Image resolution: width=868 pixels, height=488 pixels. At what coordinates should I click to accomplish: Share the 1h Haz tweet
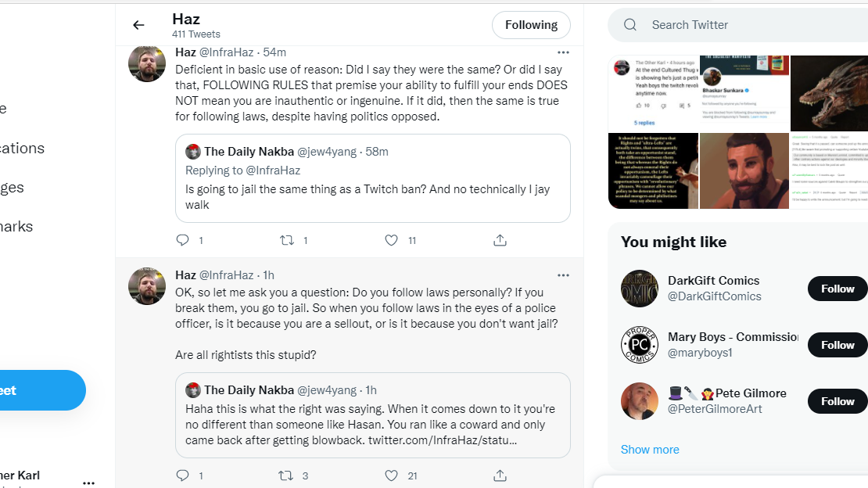click(x=500, y=475)
